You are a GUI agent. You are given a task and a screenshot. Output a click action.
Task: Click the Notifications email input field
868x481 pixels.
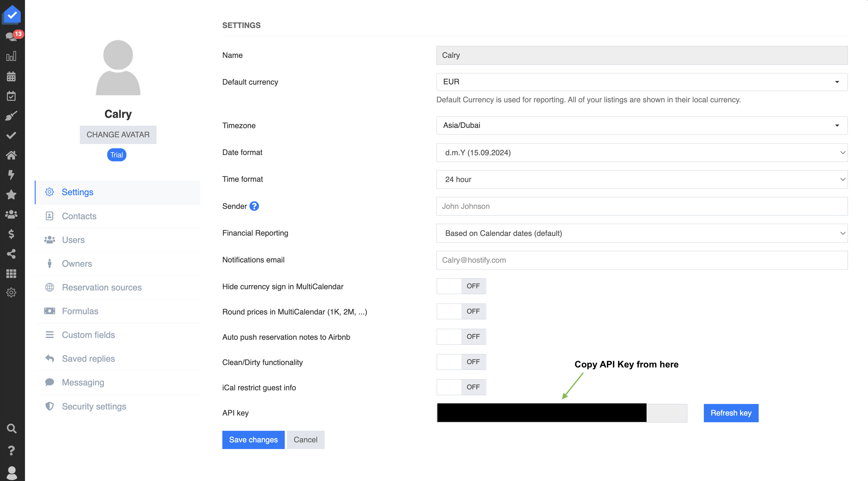[642, 260]
